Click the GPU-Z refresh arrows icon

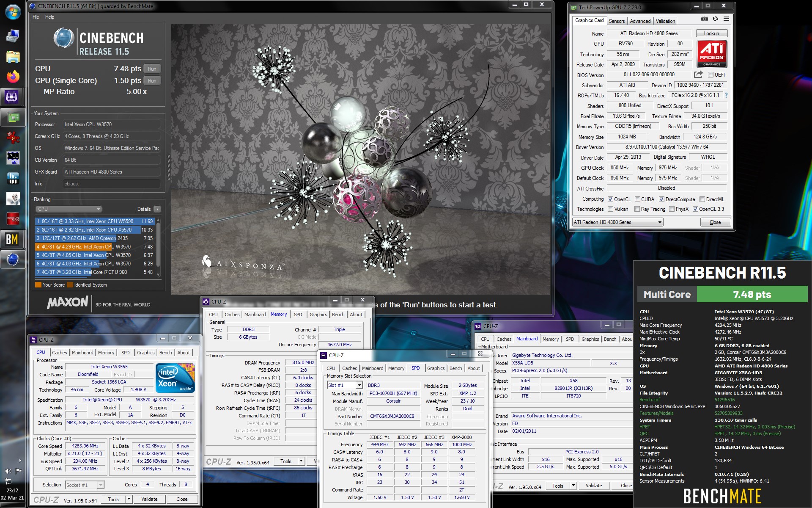click(x=715, y=19)
